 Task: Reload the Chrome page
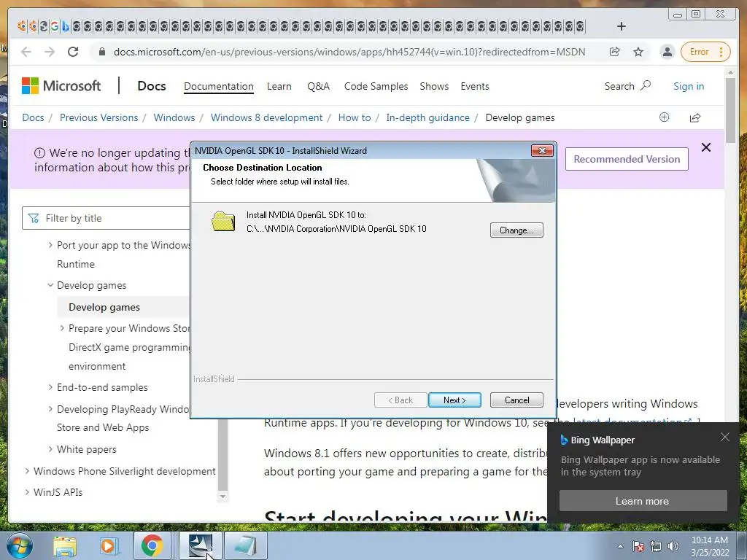[x=73, y=52]
